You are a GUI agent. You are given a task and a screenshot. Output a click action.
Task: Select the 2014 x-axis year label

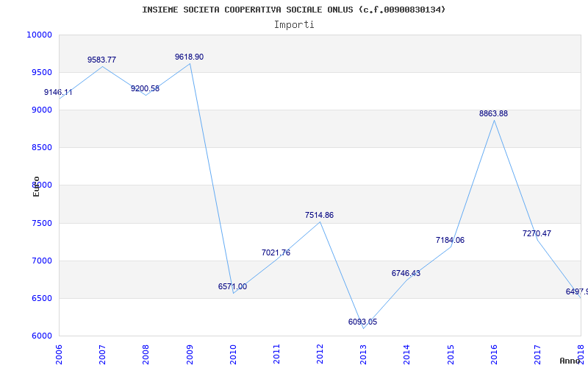tap(407, 354)
